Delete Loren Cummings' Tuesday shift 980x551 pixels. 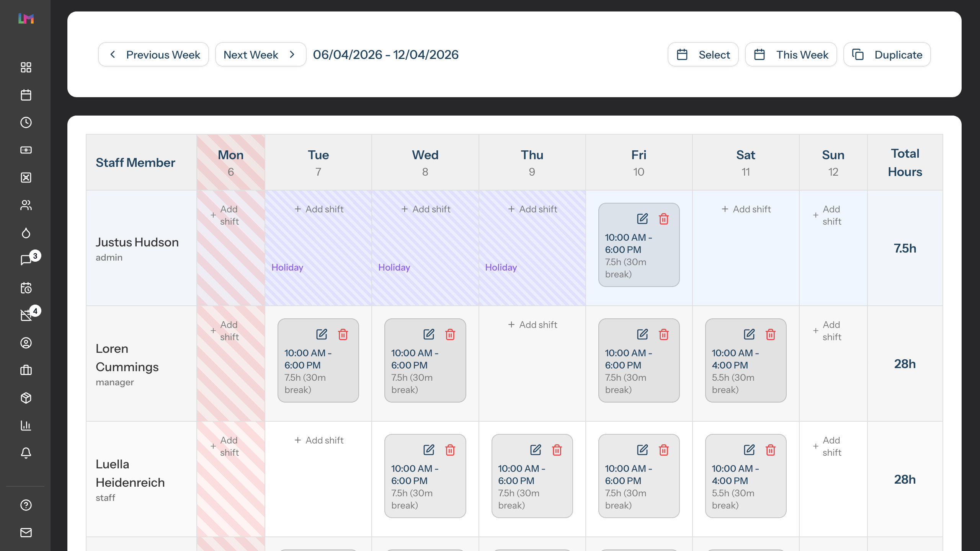(x=343, y=334)
